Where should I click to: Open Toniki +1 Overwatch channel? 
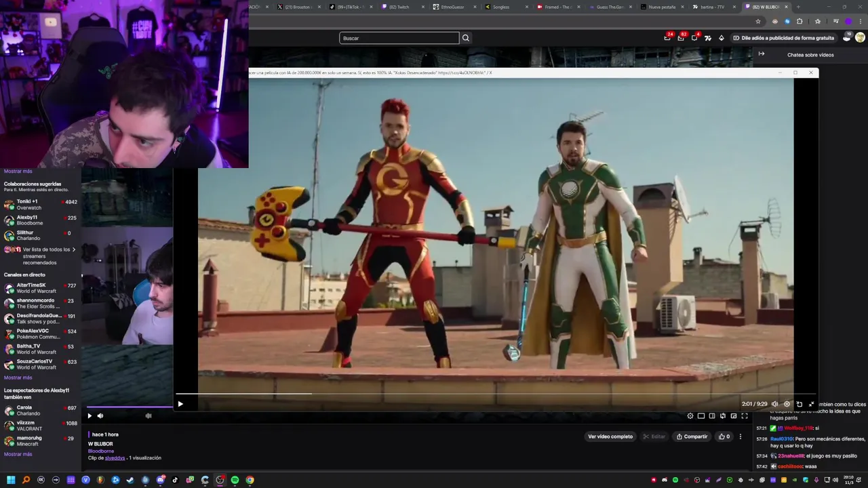pos(41,205)
